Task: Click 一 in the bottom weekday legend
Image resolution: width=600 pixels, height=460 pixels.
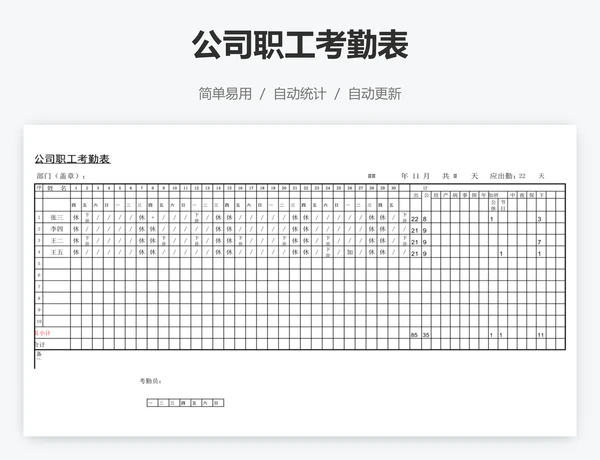Action: (152, 403)
